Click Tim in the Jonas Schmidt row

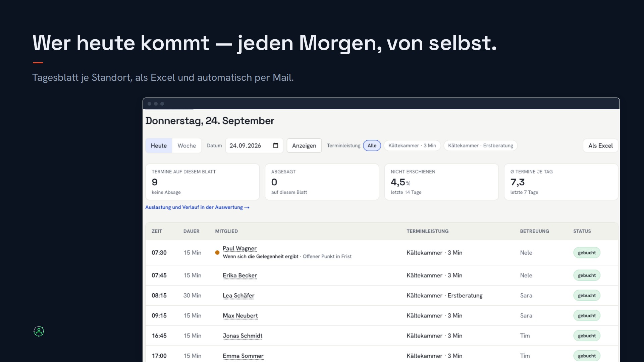pos(525,336)
